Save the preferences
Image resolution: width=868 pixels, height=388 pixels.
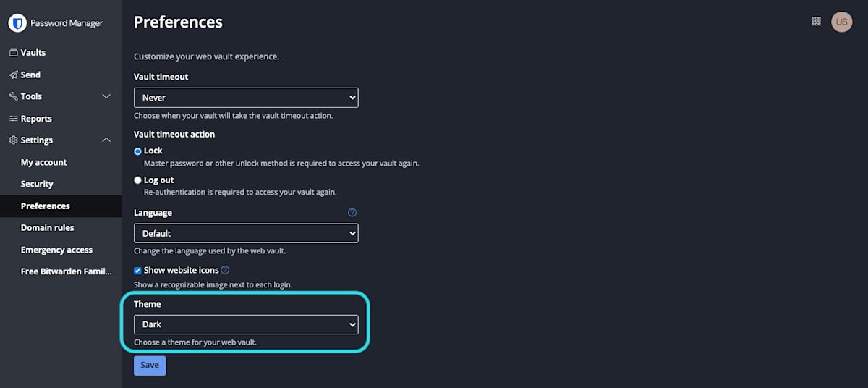tap(150, 366)
